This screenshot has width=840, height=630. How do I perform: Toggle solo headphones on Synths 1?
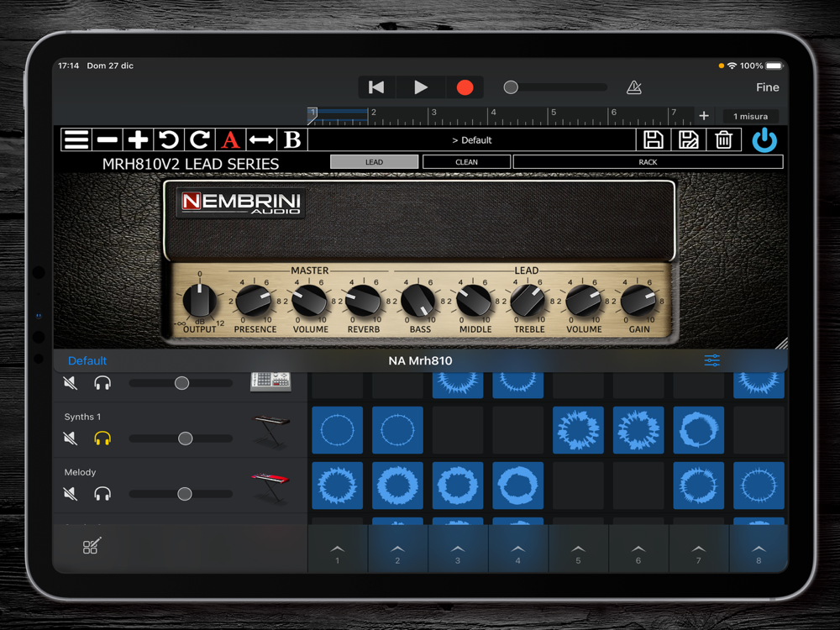(x=102, y=438)
